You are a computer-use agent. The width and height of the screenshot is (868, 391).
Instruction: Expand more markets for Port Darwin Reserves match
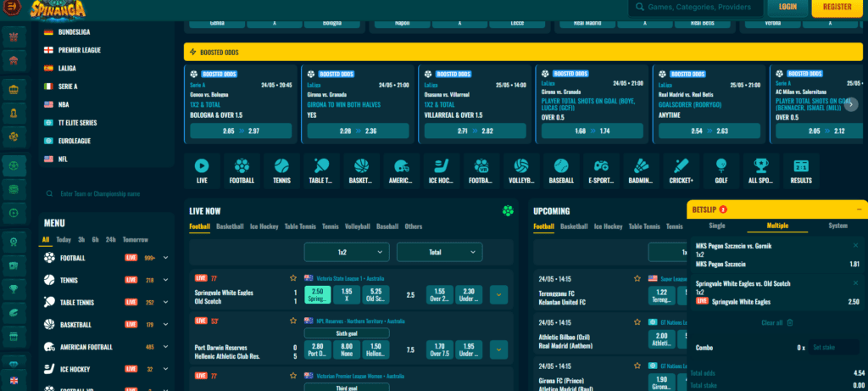coord(498,349)
